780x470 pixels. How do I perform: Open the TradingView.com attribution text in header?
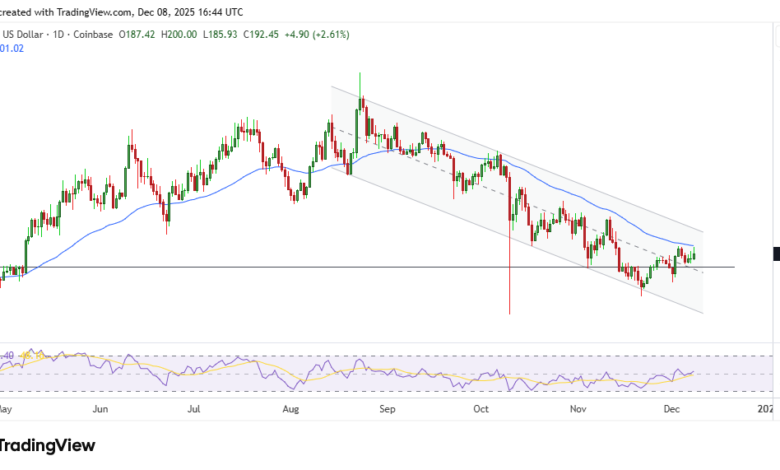pos(68,13)
